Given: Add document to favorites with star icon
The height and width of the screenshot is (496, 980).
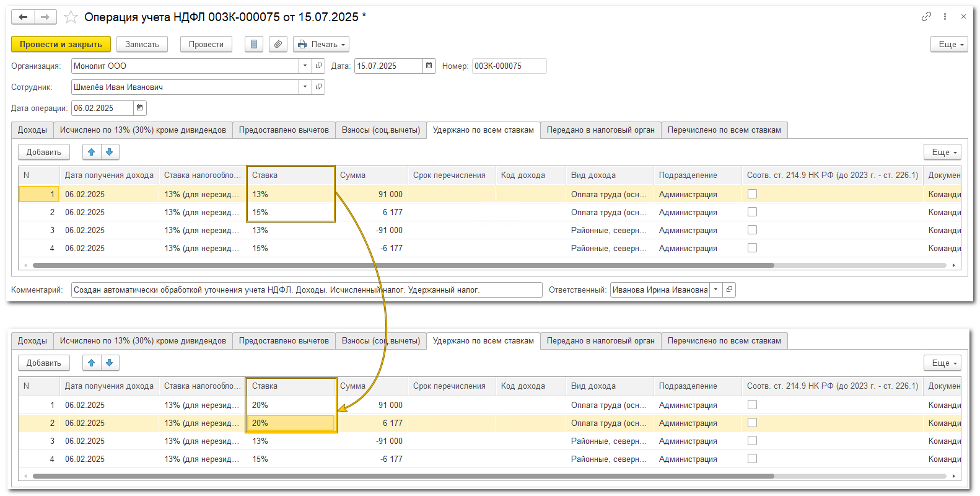Looking at the screenshot, I should tap(71, 17).
